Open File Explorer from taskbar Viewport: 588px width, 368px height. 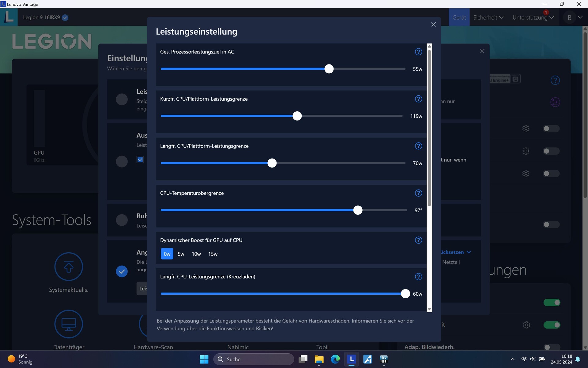coord(319,359)
